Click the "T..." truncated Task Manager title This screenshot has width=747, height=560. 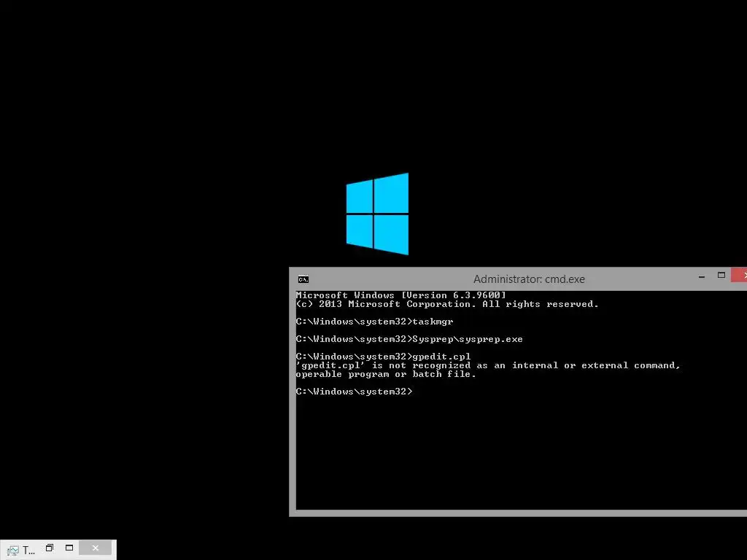28,551
